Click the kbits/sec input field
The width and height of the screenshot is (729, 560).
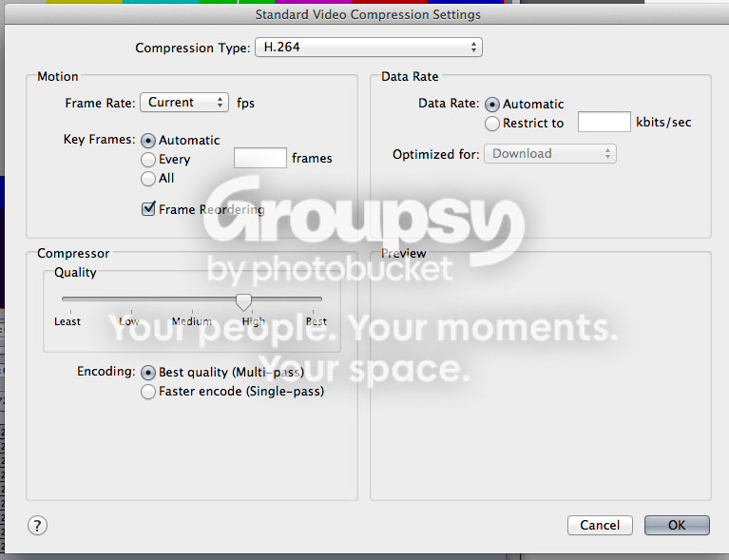604,122
